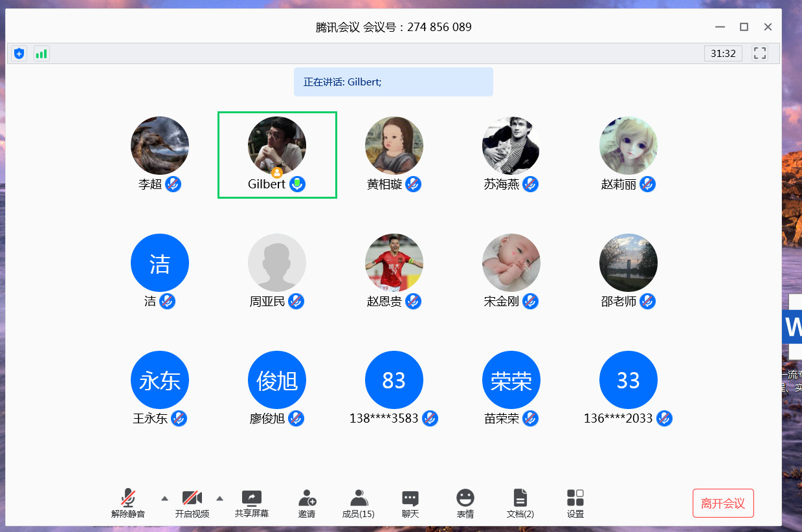Image resolution: width=802 pixels, height=532 pixels.
Task: Click the muted mic icon beside 李超
Action: (173, 184)
